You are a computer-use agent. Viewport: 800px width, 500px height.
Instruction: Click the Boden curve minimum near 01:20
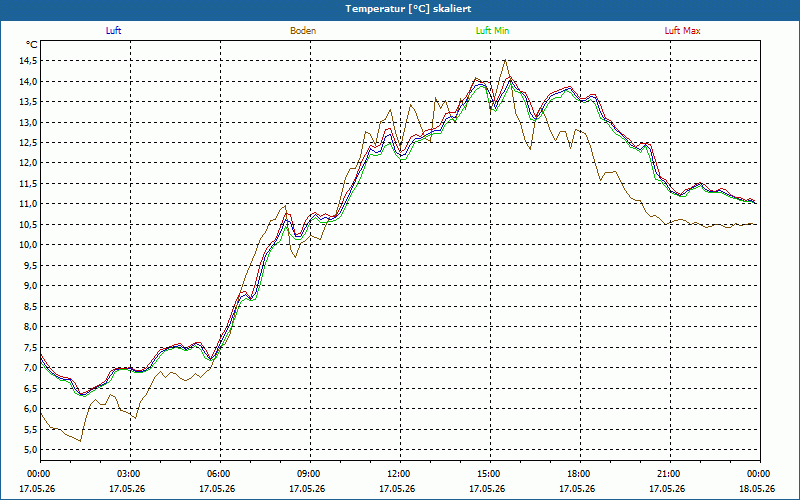[x=81, y=441]
